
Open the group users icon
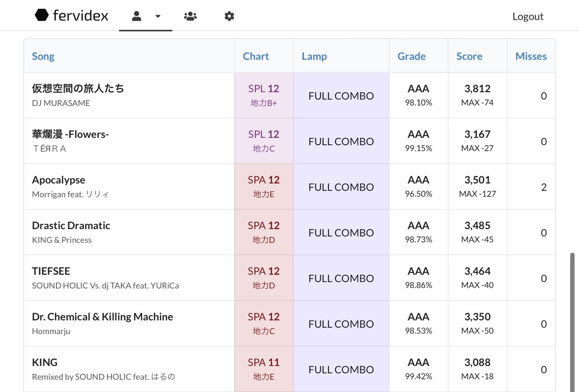(190, 16)
